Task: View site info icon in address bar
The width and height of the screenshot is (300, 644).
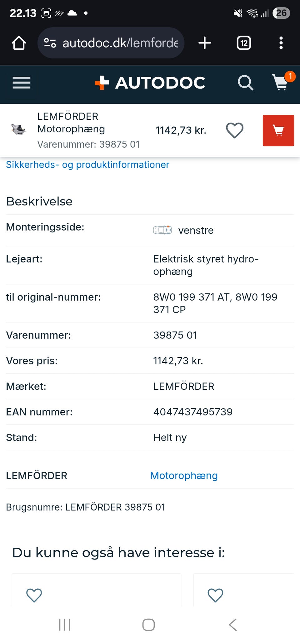Action: click(x=50, y=43)
